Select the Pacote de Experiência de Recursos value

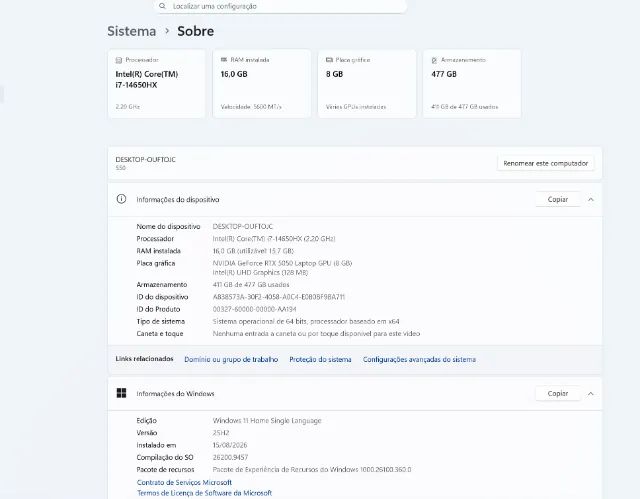[312, 470]
